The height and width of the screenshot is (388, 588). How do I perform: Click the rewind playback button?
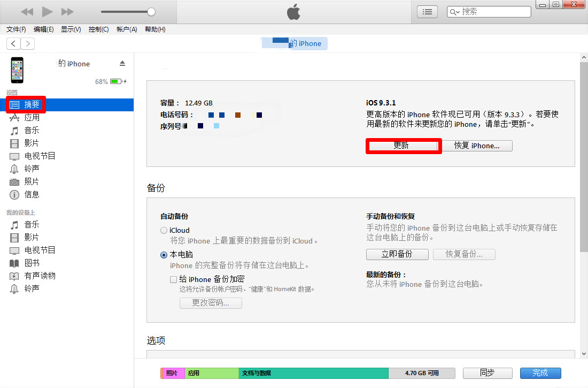(27, 12)
